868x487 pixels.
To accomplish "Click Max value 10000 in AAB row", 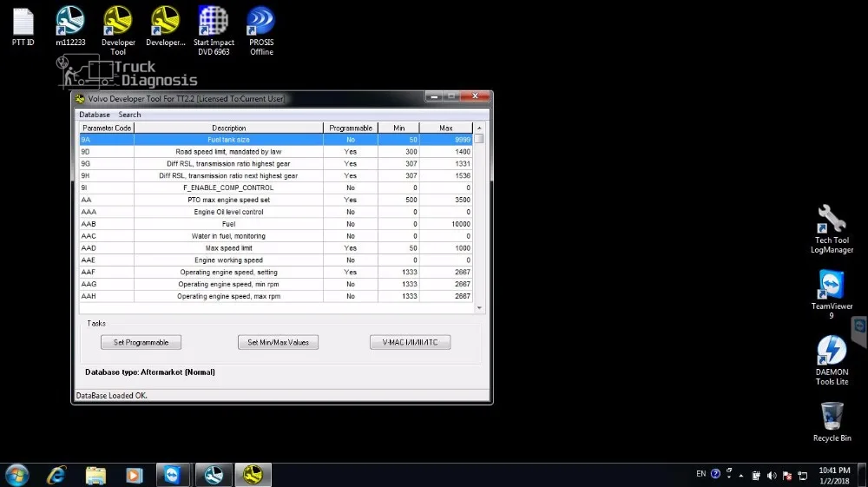I will (x=446, y=224).
